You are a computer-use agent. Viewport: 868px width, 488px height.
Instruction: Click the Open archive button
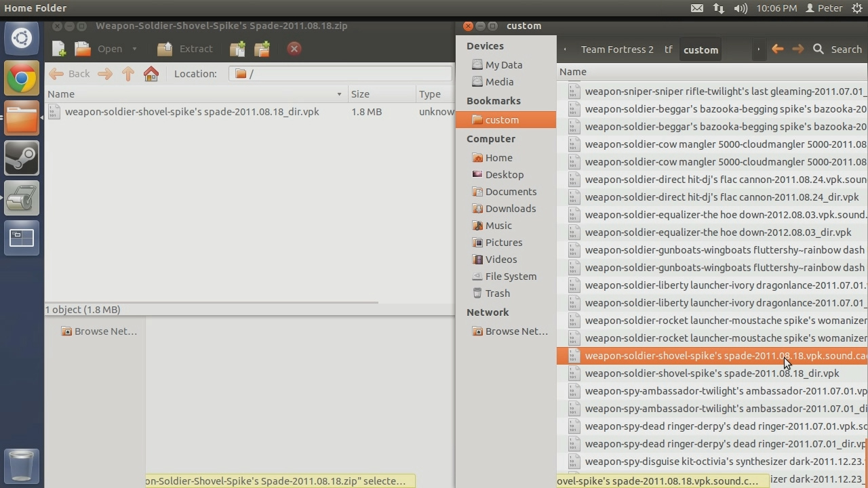tap(100, 49)
